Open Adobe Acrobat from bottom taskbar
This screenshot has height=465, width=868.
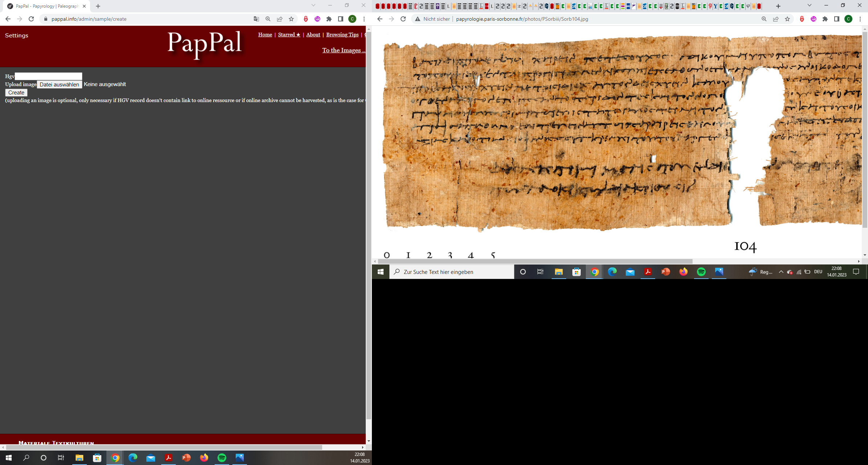169,458
